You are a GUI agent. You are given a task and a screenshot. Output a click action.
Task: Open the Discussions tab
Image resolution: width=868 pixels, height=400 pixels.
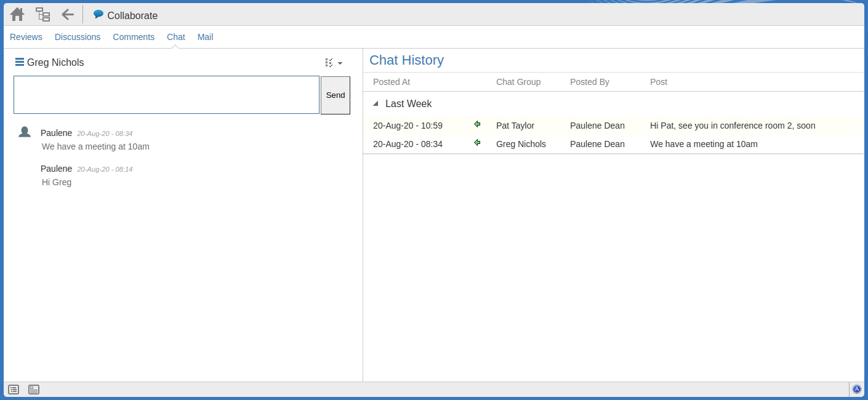click(x=78, y=37)
